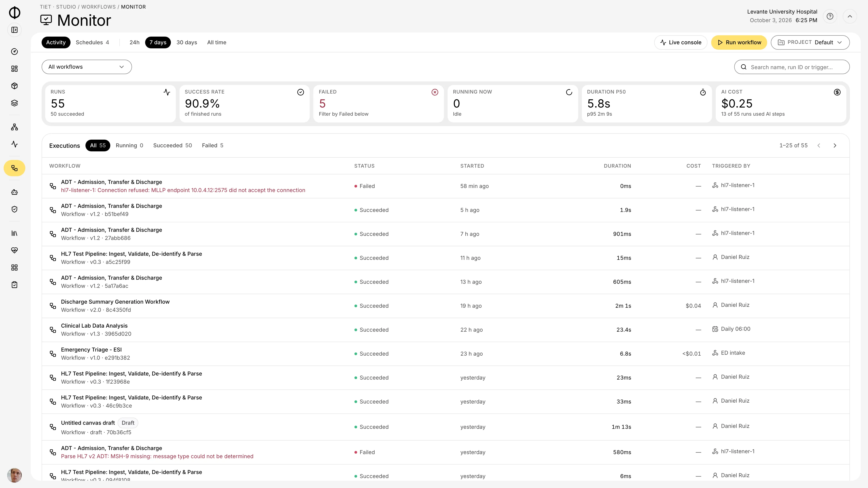Click the webhook icon beside ED intake
This screenshot has width=868, height=488.
point(715,353)
